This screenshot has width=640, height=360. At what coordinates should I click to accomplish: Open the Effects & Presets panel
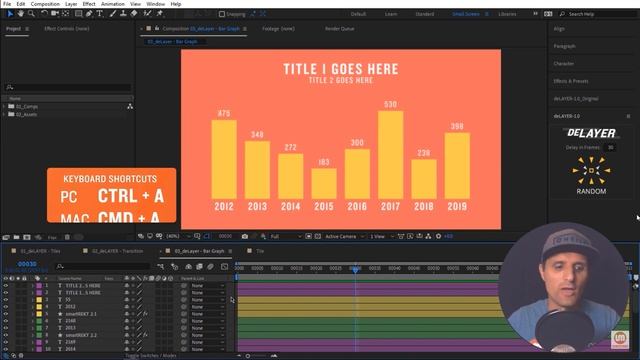tap(571, 81)
